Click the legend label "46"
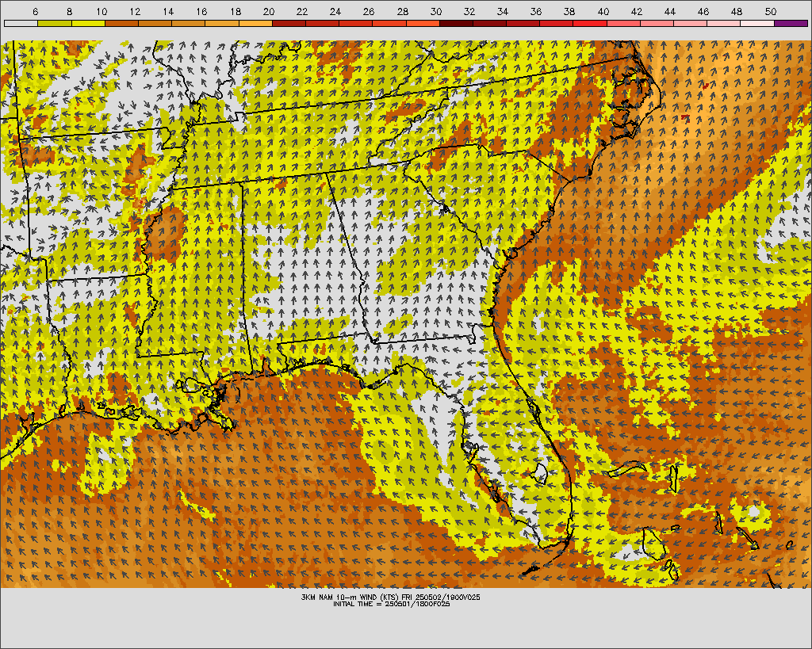Viewport: 812px width, 649px height. (703, 12)
